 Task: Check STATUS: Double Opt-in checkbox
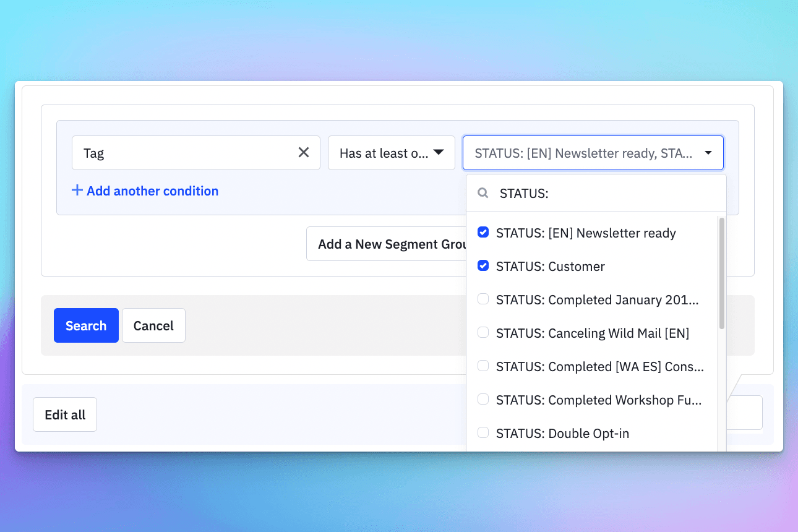[483, 433]
